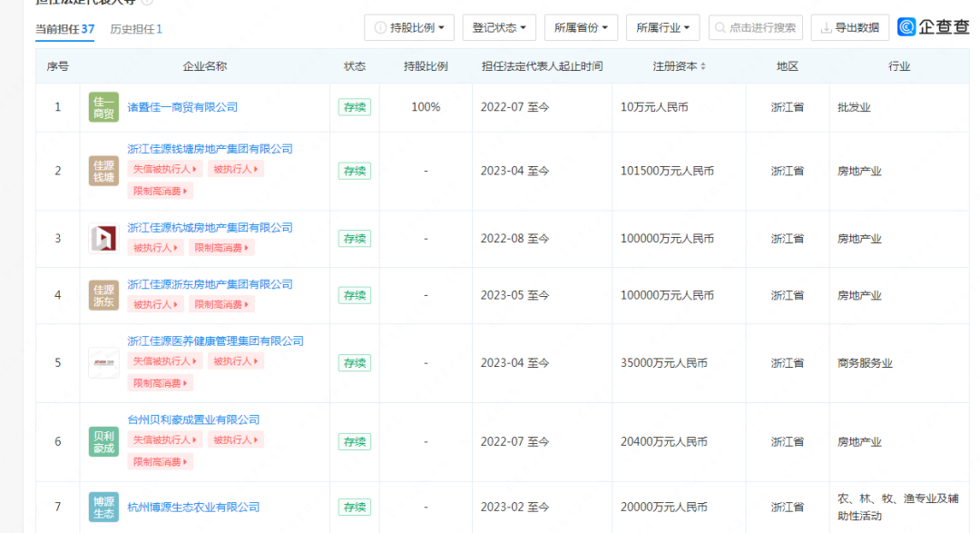The width and height of the screenshot is (980, 533).
Task: Open 贝利豪成 company logo icon
Action: tap(103, 441)
